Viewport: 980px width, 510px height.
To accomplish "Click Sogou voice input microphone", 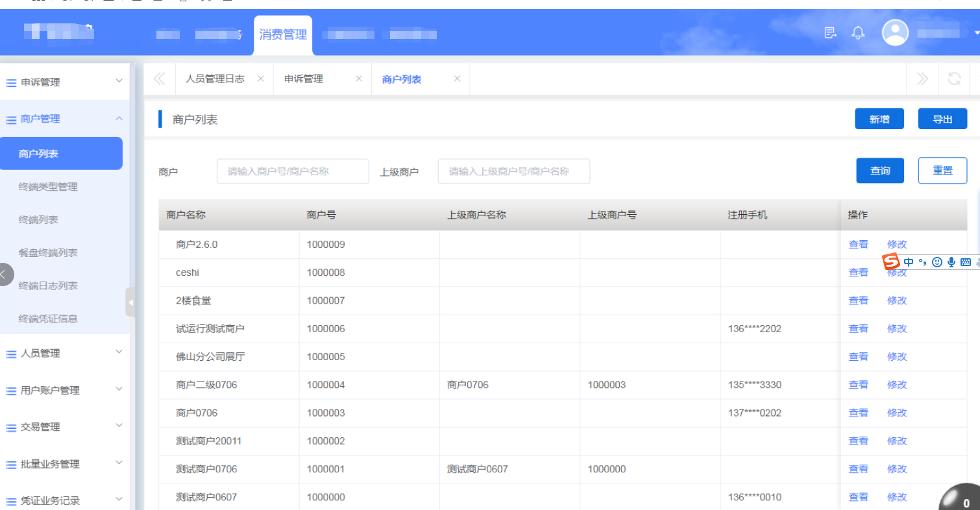I will [951, 262].
